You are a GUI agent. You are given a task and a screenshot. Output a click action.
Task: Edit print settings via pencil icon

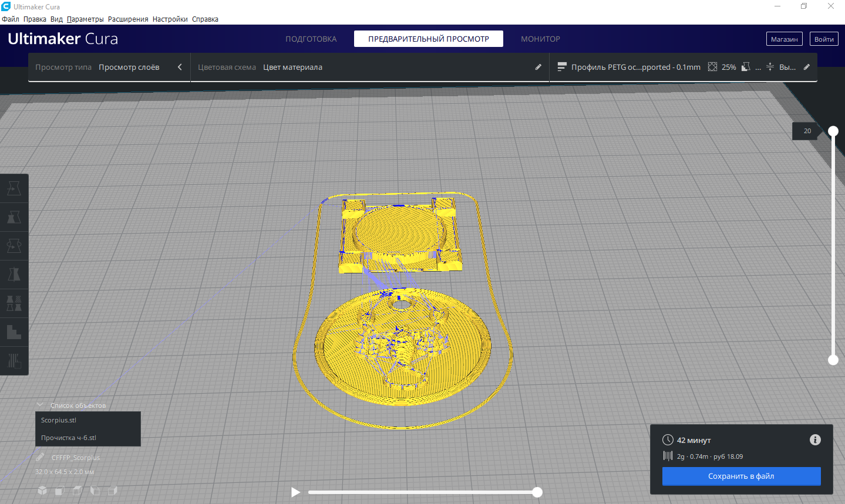tap(807, 67)
